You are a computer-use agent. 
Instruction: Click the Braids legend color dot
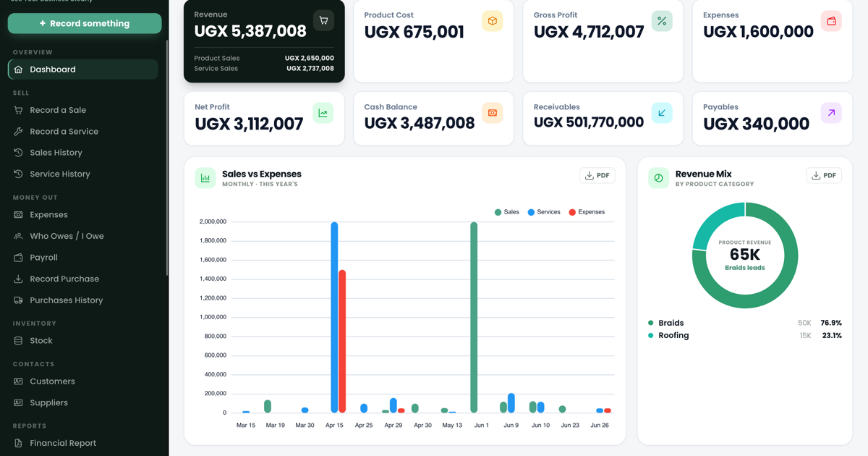point(651,323)
